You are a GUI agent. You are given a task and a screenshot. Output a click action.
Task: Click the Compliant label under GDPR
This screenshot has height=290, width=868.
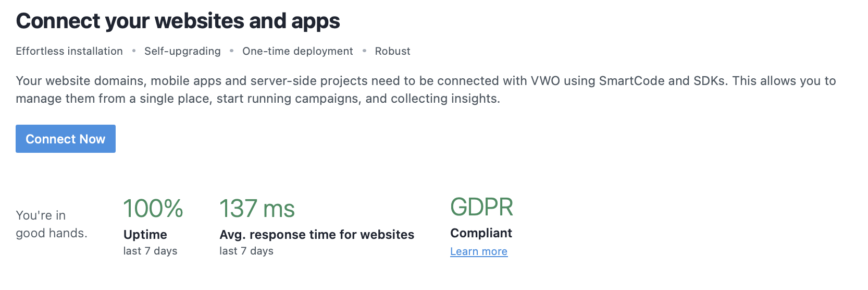[x=481, y=233]
